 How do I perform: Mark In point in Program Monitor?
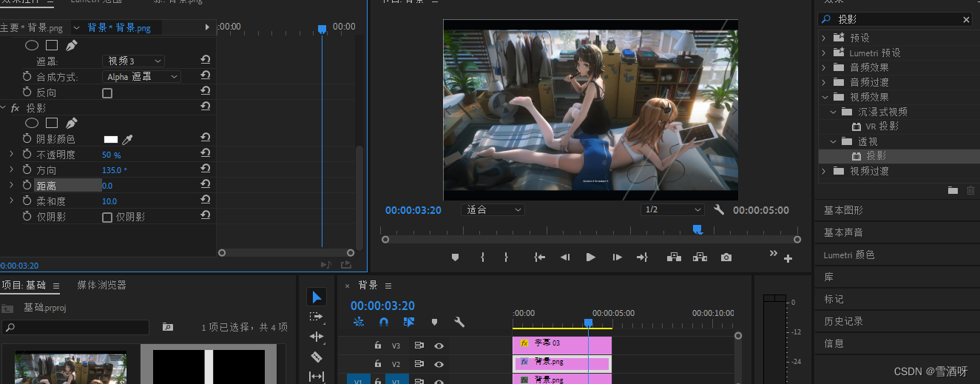[x=482, y=257]
